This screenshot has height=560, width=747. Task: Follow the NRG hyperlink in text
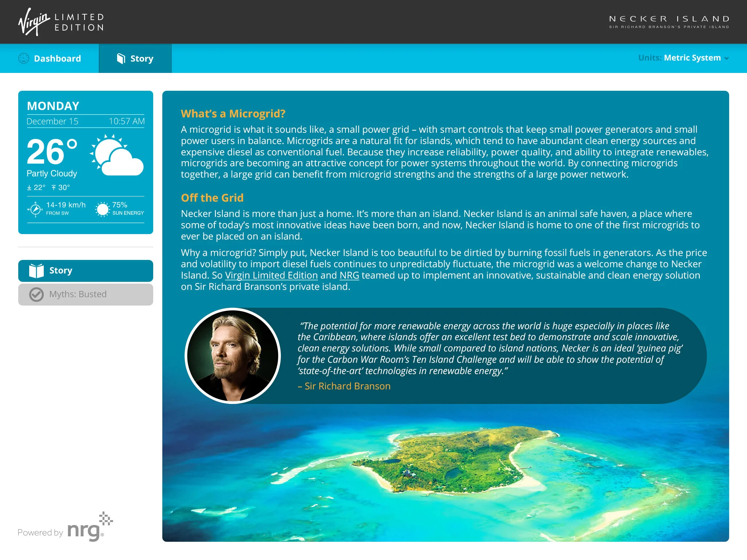tap(349, 276)
